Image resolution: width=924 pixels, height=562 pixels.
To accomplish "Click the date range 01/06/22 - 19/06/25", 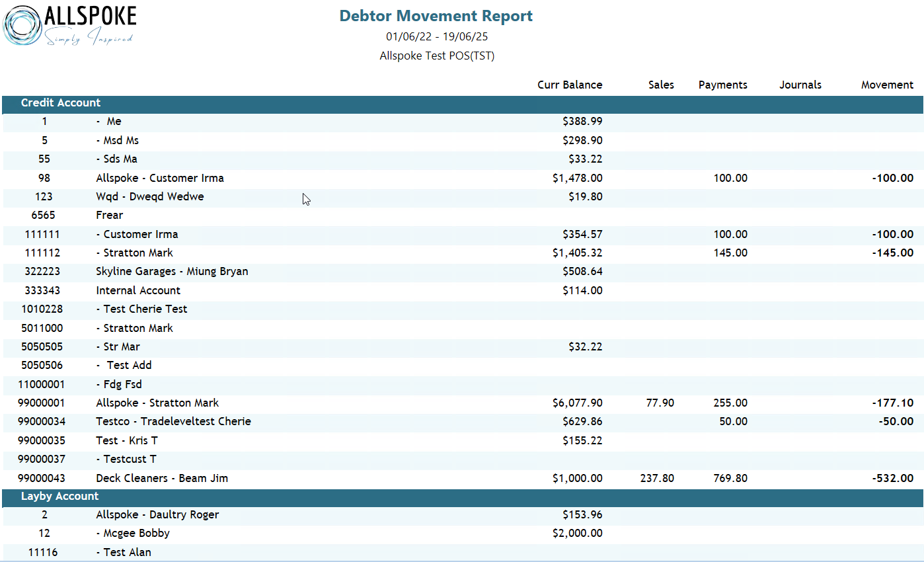I will (437, 36).
